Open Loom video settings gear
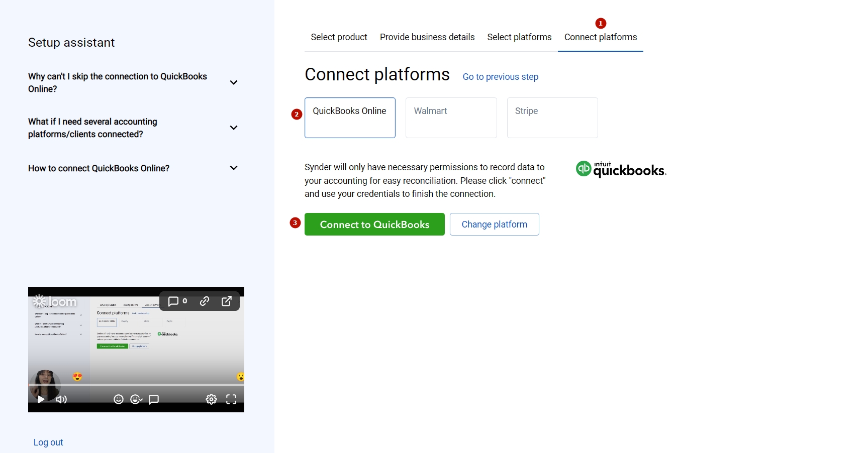Image resolution: width=868 pixels, height=453 pixels. (211, 399)
